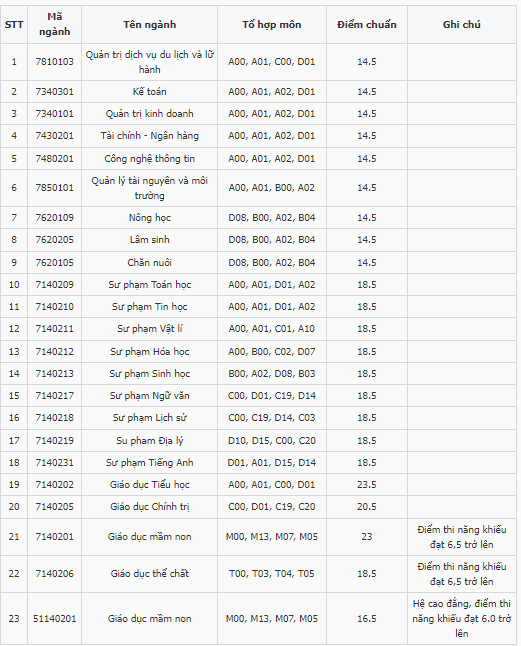The width and height of the screenshot is (521, 646).
Task: Click the 'STT' column header
Action: (14, 25)
